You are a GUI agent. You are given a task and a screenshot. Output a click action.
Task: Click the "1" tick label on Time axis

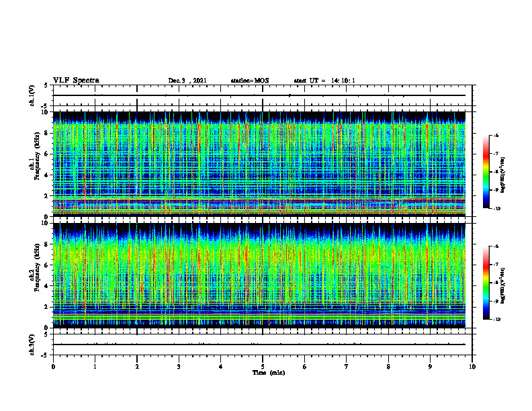[x=95, y=367]
